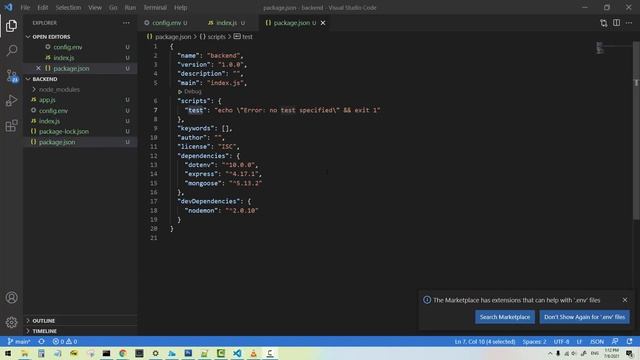The image size is (640, 360).
Task: Open the Explorer view in activity bar
Action: [11, 26]
